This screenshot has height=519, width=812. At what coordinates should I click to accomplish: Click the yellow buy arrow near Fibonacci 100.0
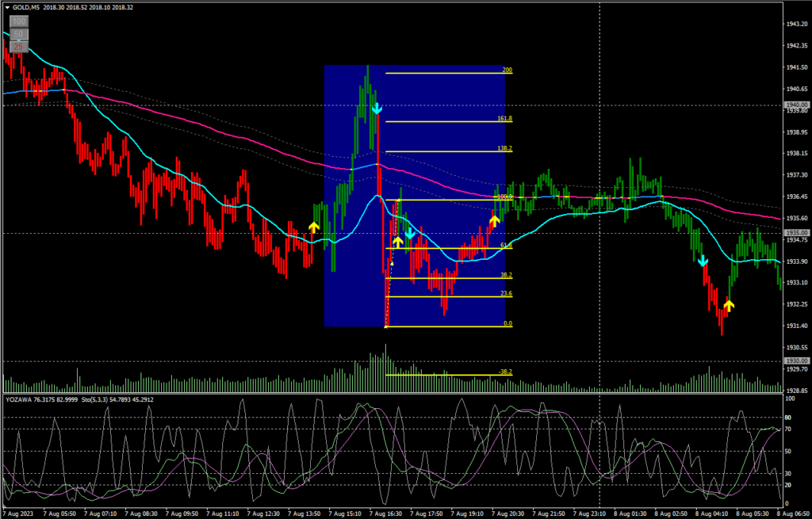tap(494, 222)
